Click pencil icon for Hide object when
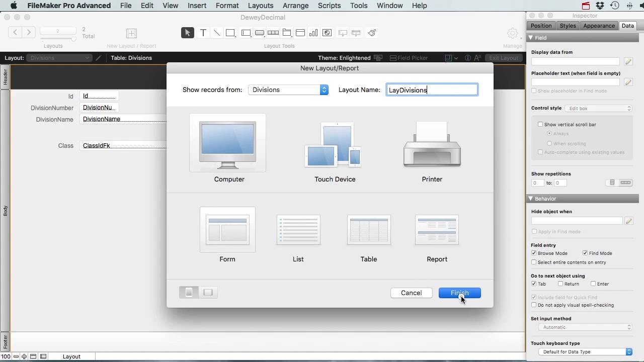The height and width of the screenshot is (362, 644). [x=628, y=221]
